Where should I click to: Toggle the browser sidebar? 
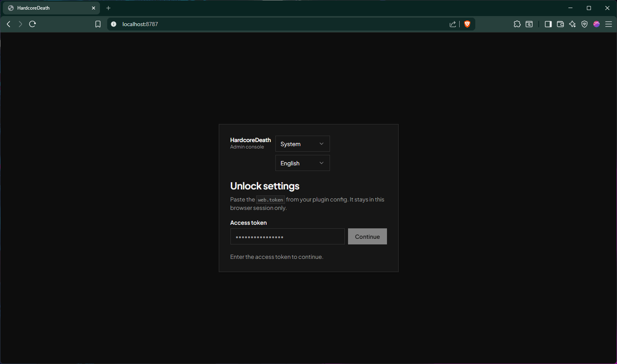point(548,24)
